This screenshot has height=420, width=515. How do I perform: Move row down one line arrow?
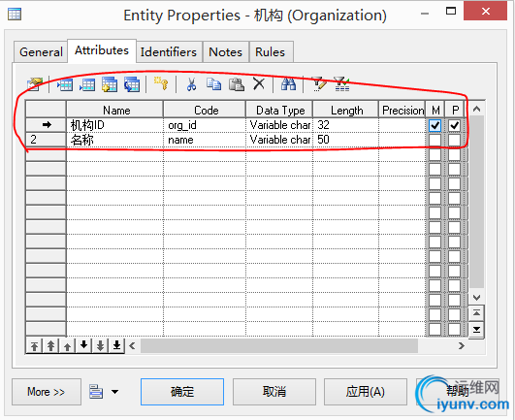coord(83,345)
